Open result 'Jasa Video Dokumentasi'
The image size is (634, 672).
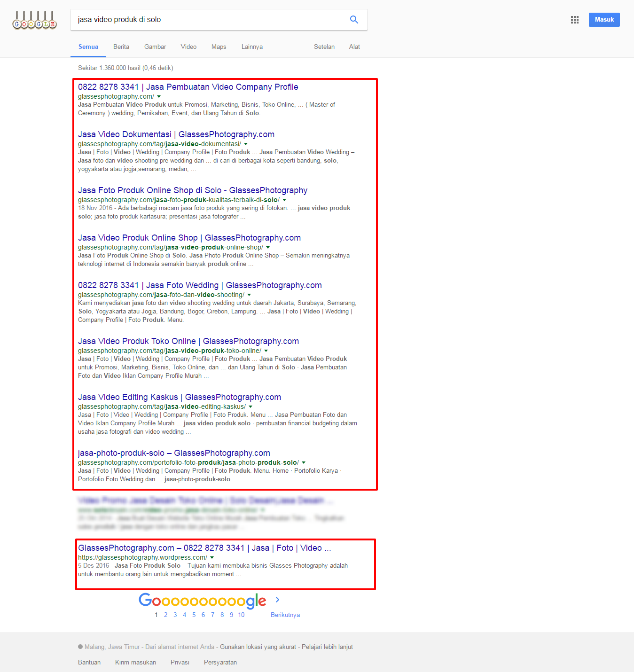tap(176, 134)
